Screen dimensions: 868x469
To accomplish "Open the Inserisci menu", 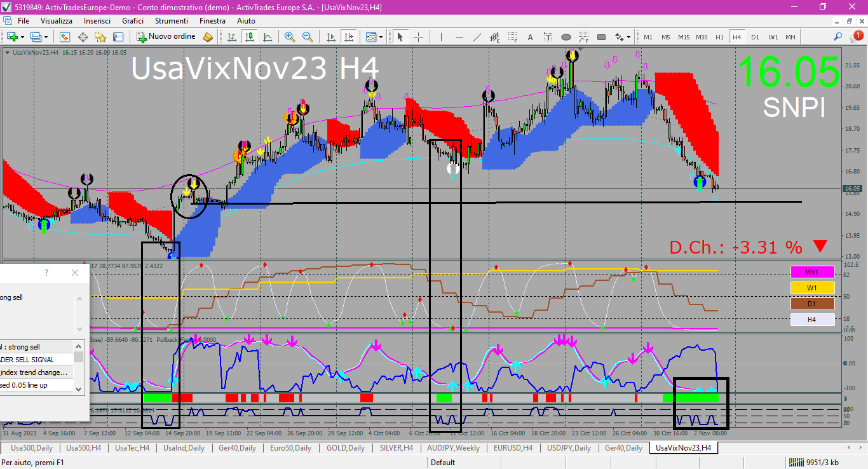I will tap(97, 20).
